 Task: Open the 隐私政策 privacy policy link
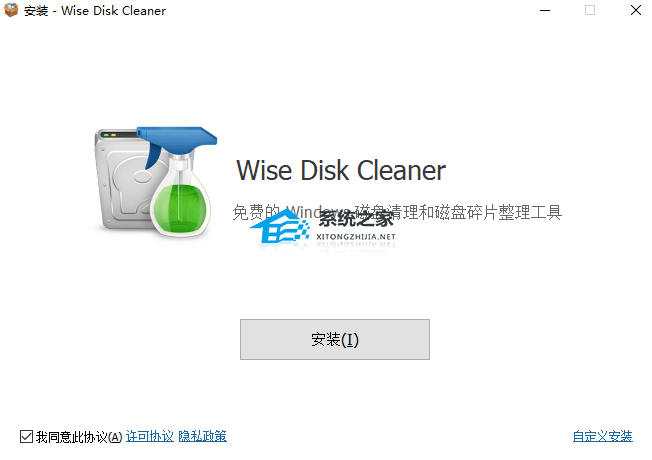[203, 436]
